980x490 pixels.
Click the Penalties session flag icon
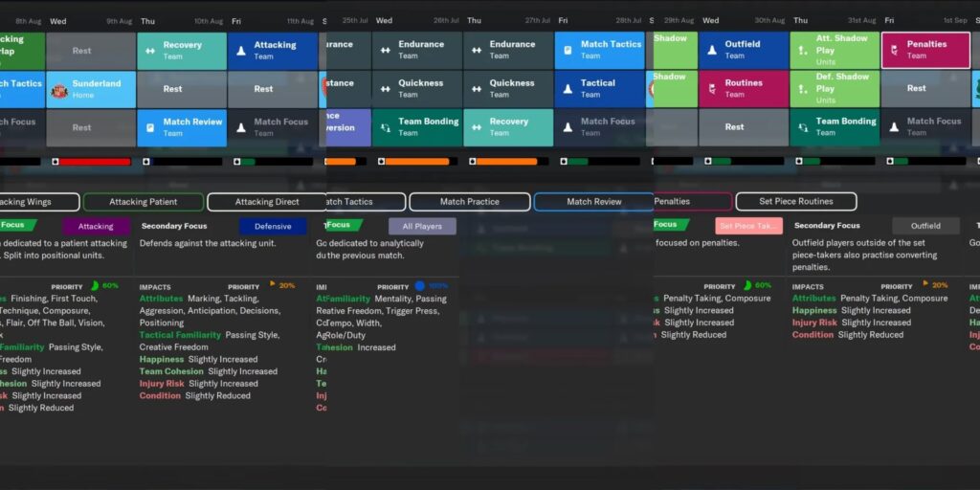point(893,51)
